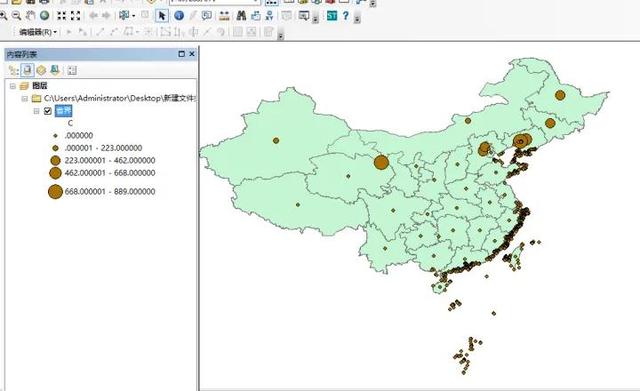This screenshot has height=391, width=640.
Task: Click the Edit Tool arrow in editor toolbar
Action: [x=69, y=32]
